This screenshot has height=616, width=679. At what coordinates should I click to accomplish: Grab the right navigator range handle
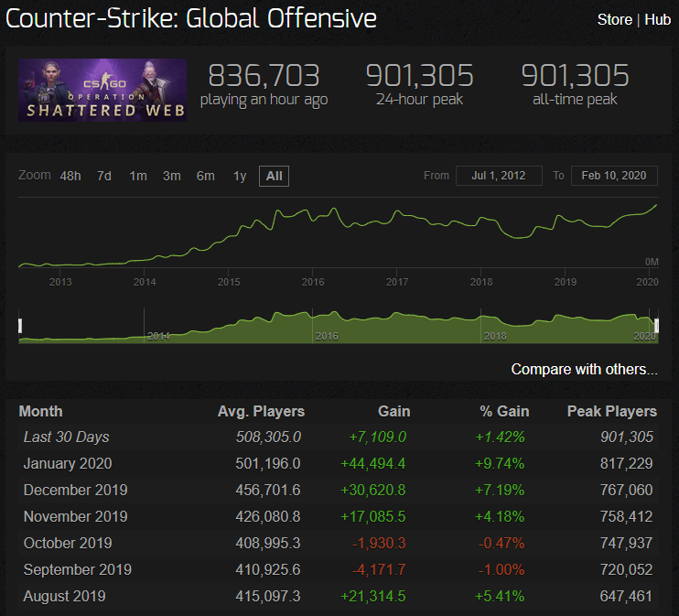pyautogui.click(x=656, y=326)
